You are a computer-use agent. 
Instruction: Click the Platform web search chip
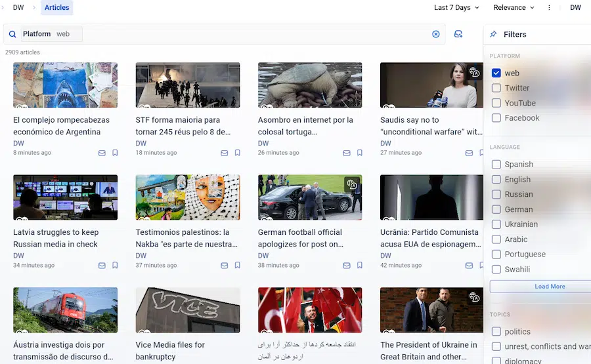coord(51,34)
